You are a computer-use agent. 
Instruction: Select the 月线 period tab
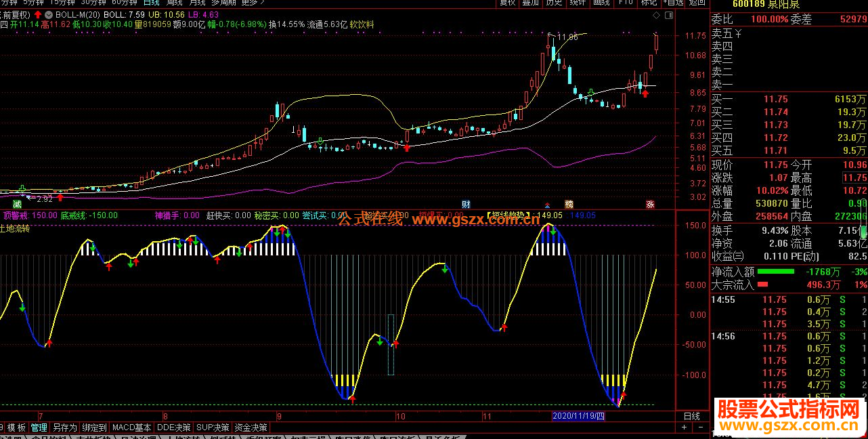coord(197,3)
